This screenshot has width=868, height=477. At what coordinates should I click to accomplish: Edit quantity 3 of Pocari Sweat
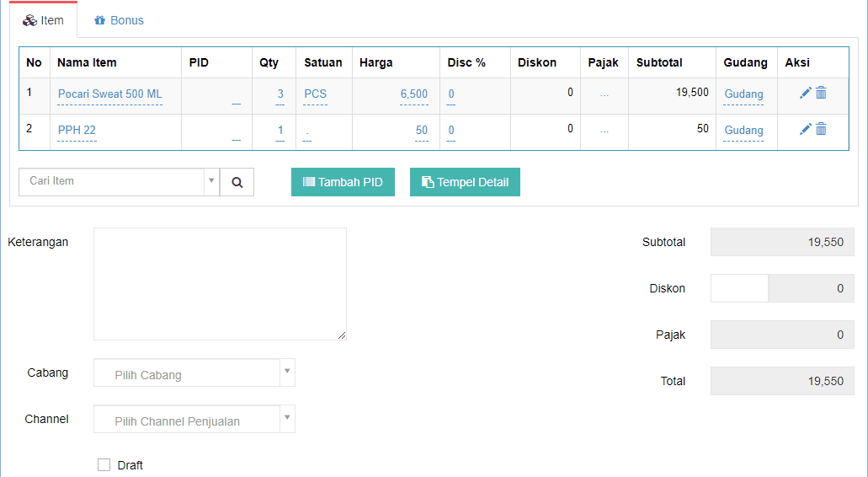[280, 94]
